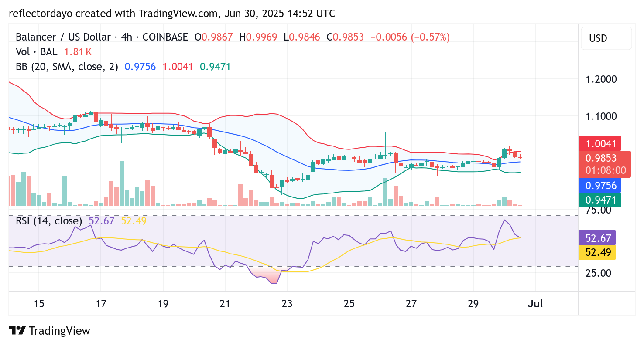Click the USD currency button
The image size is (644, 346).
click(606, 38)
